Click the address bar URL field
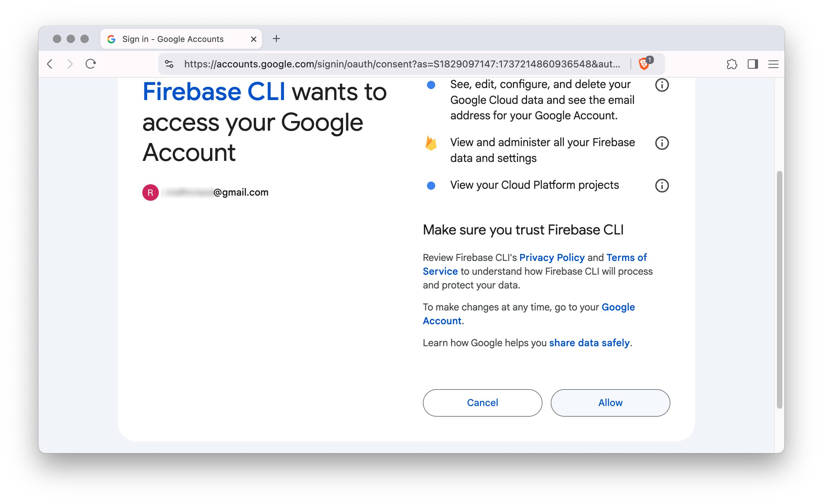Image resolution: width=823 pixels, height=504 pixels. [402, 64]
